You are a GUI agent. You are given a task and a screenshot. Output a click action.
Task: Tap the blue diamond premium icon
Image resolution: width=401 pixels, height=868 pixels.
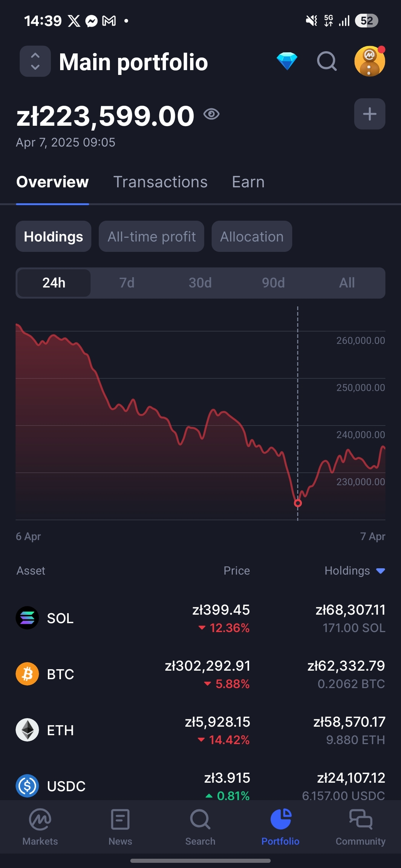pyautogui.click(x=287, y=61)
